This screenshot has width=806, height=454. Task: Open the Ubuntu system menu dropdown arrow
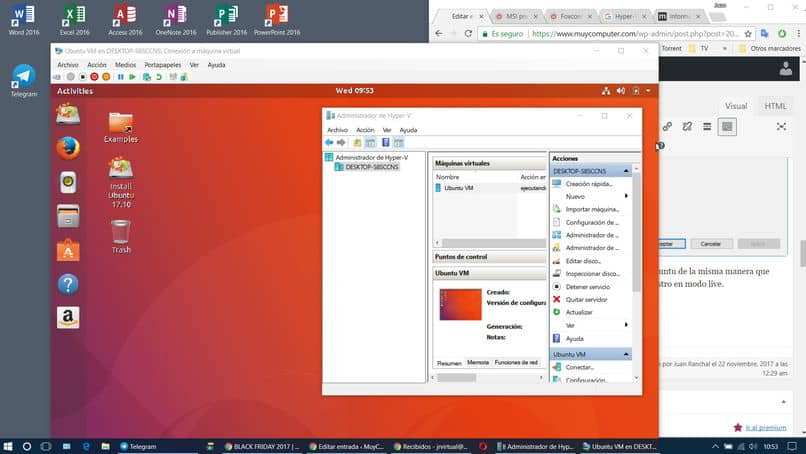coord(648,91)
